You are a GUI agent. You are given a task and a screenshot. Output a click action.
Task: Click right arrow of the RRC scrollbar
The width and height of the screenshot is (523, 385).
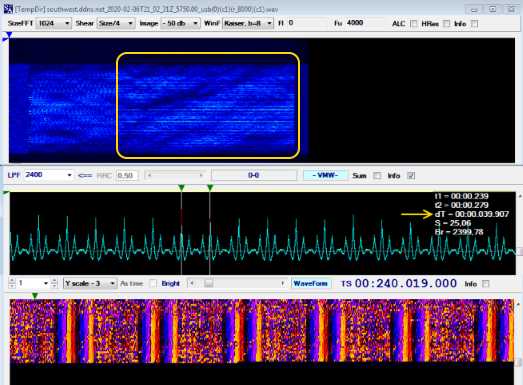tap(201, 175)
